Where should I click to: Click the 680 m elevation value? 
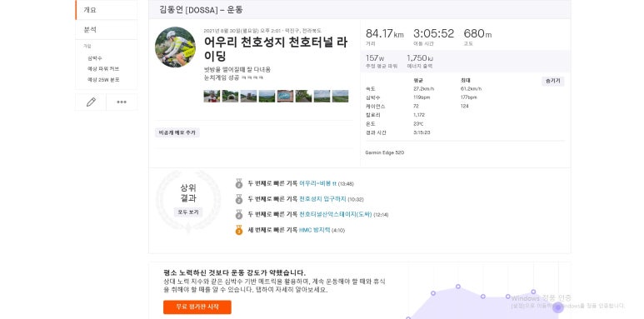click(477, 33)
